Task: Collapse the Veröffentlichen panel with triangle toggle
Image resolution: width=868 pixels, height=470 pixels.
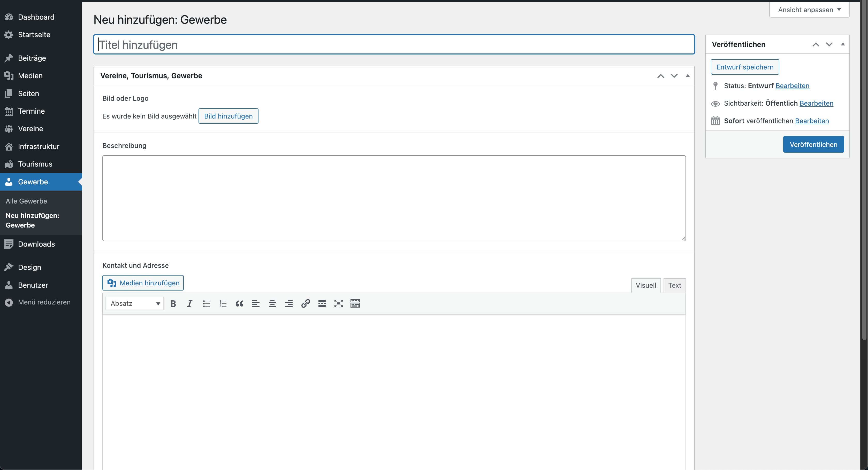Action: pos(842,44)
